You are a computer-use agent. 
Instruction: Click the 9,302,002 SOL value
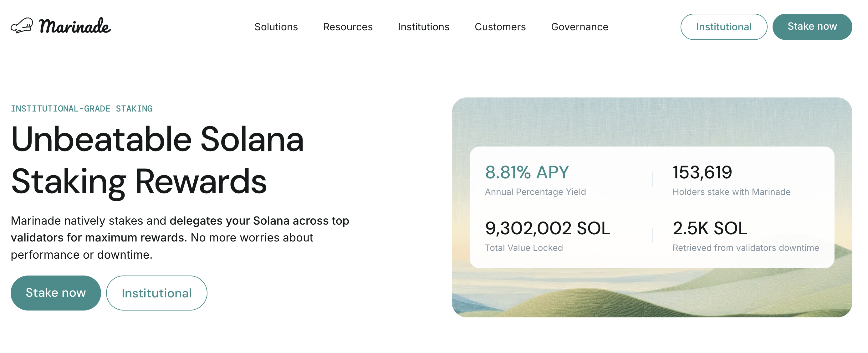[x=548, y=228]
